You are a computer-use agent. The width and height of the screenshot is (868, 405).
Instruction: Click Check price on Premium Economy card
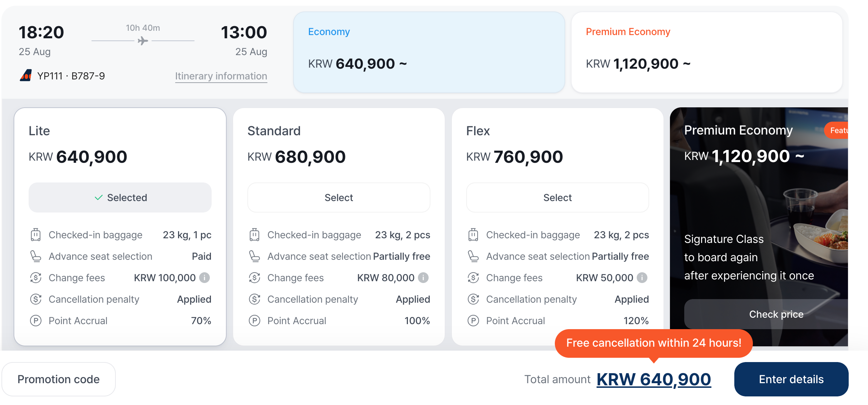(776, 314)
